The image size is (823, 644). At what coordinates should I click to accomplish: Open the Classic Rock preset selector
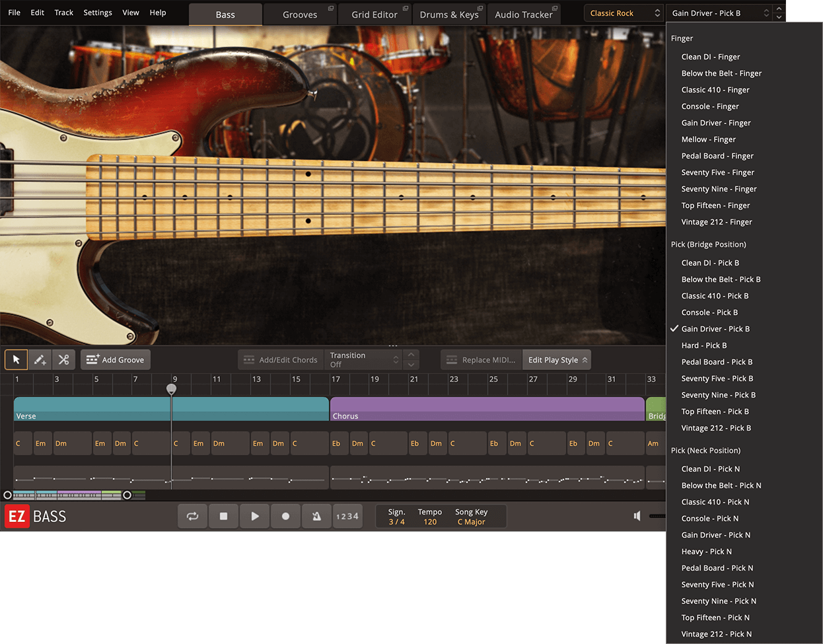(622, 12)
